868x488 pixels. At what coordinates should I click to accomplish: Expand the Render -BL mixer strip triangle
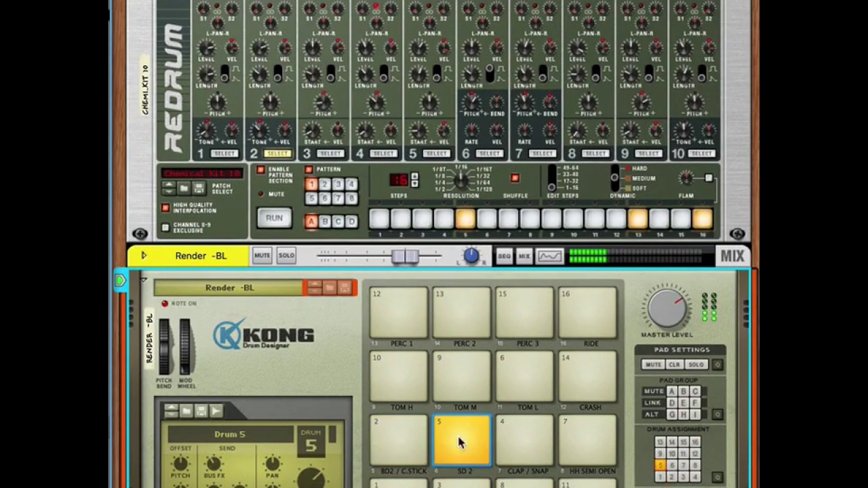pyautogui.click(x=143, y=256)
